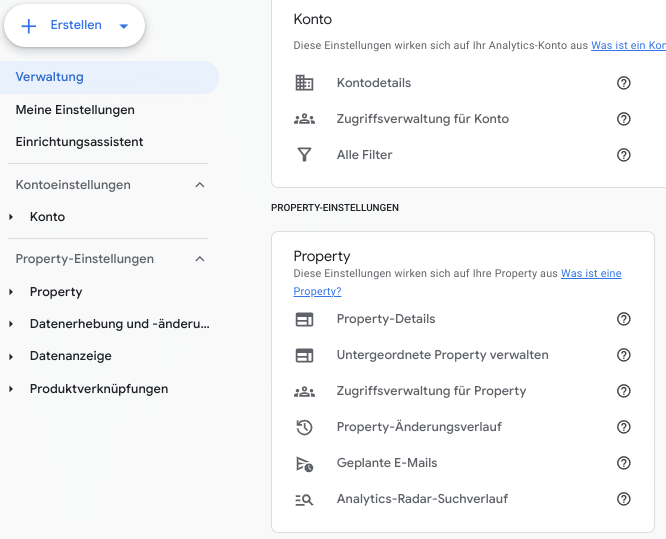This screenshot has height=539, width=666.
Task: Open Einrichtungsassistent
Action: coord(79,142)
